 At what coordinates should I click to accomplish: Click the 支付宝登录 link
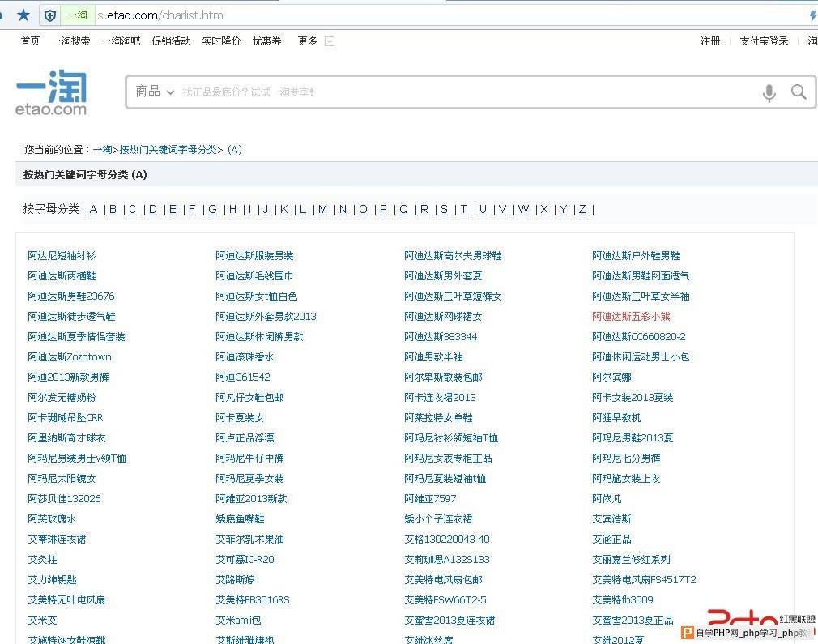point(764,41)
